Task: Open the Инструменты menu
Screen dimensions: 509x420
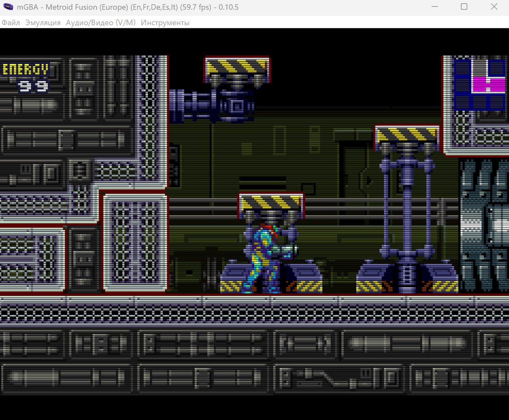Action: [165, 23]
